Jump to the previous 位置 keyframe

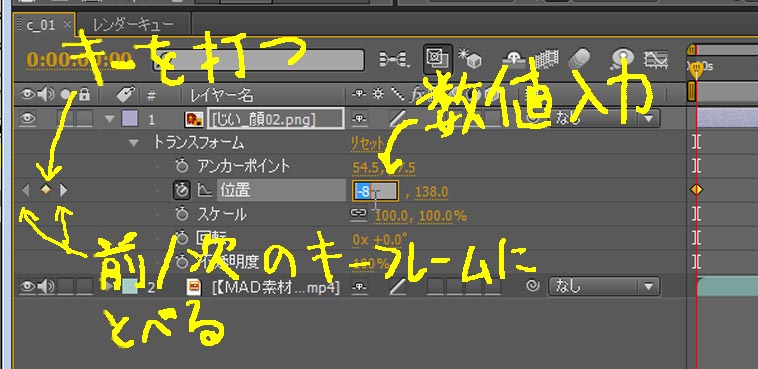click(x=26, y=190)
